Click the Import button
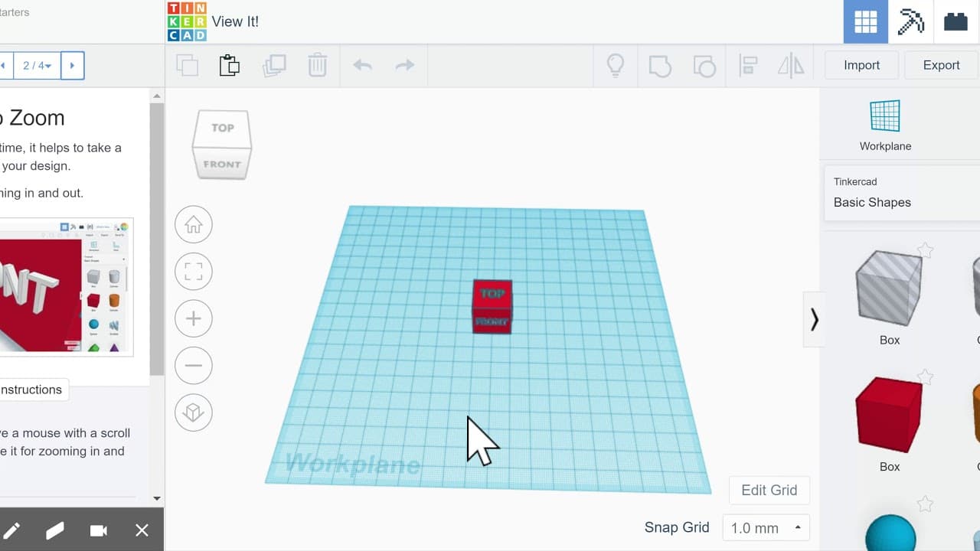 point(861,65)
